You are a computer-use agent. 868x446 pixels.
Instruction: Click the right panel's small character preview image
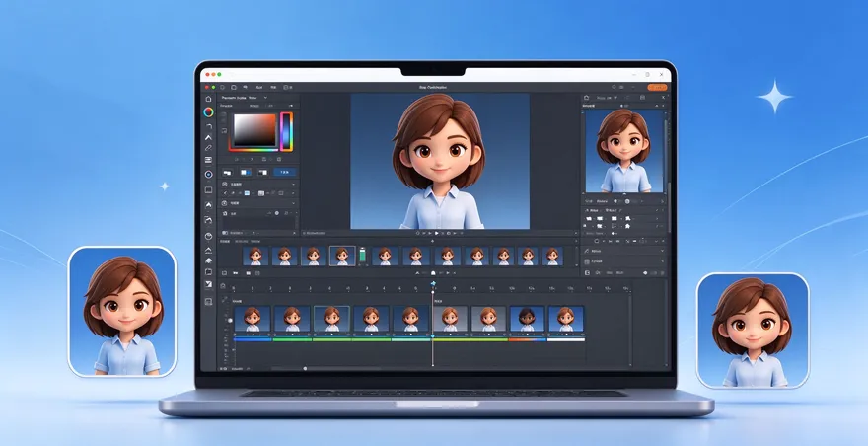coord(623,151)
